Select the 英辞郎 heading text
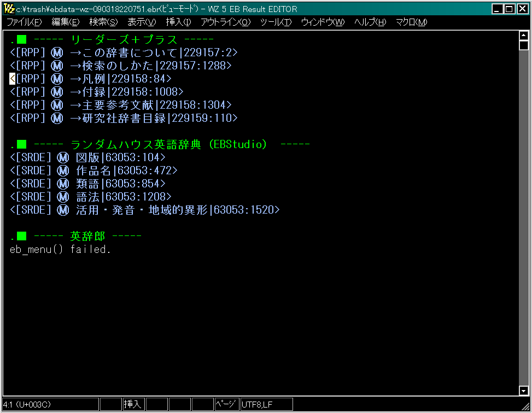 pyautogui.click(x=87, y=236)
